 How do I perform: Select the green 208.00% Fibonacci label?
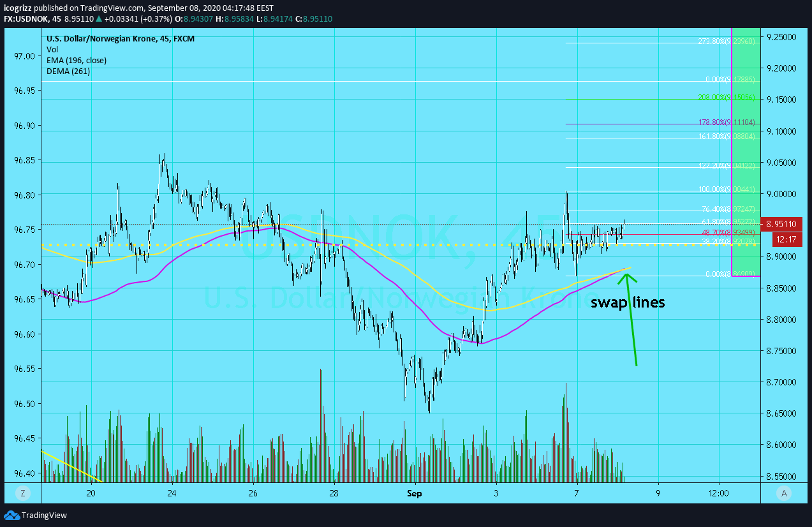(727, 98)
